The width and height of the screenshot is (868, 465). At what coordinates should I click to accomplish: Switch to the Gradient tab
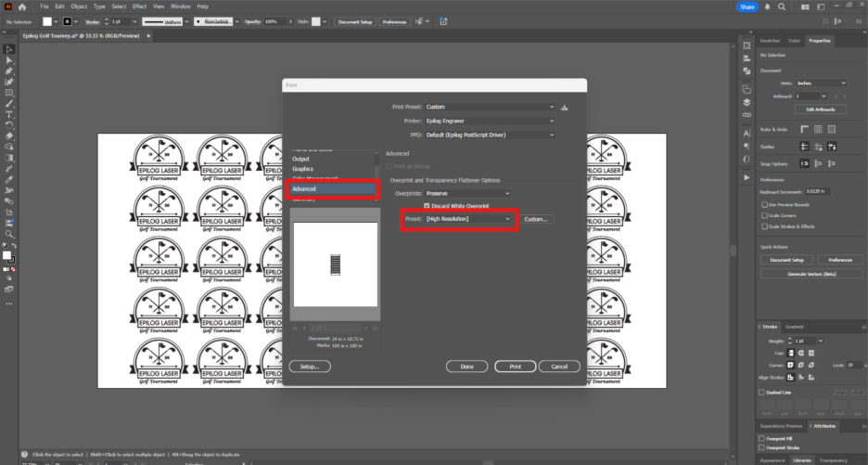tap(795, 327)
